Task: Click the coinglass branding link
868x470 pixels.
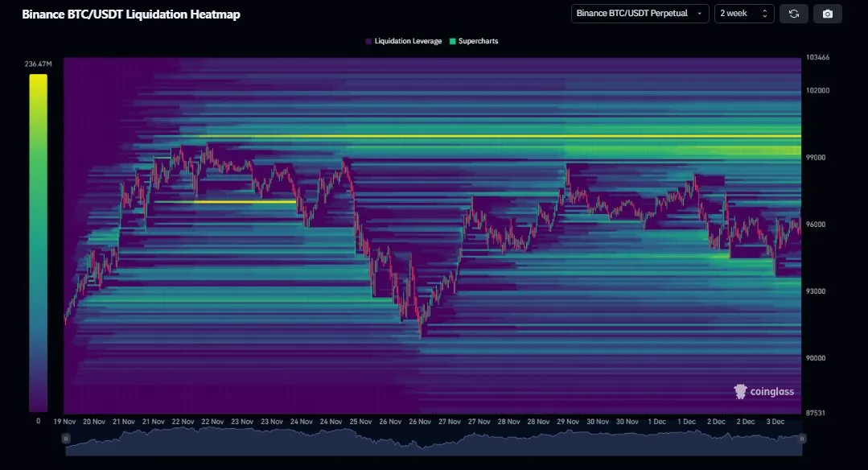Action: point(762,392)
